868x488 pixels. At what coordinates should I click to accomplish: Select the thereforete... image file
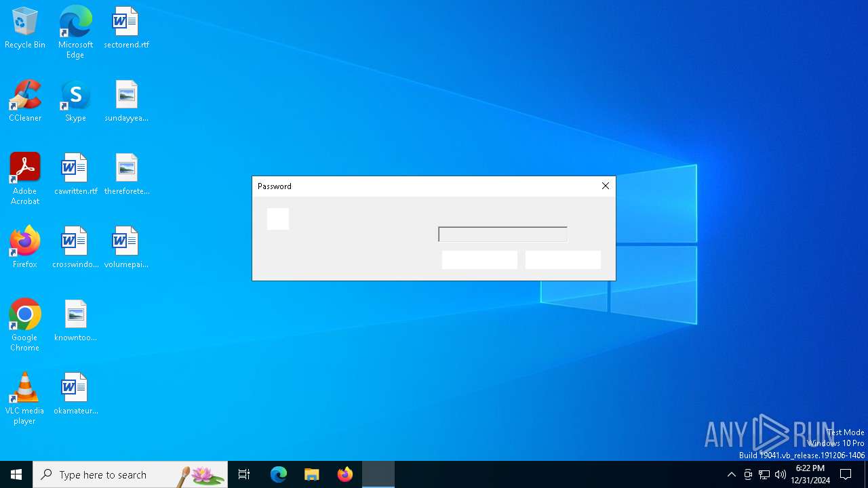[x=126, y=174]
